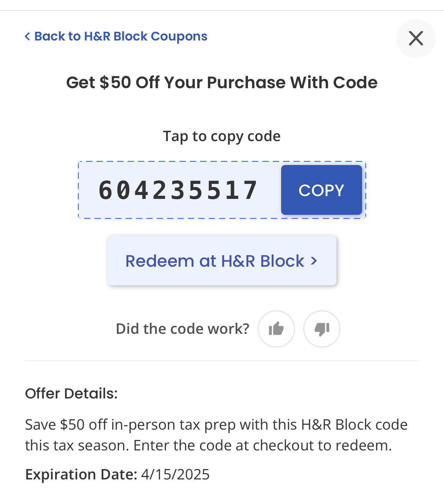Open Redeem at H&R Block

[x=222, y=260]
